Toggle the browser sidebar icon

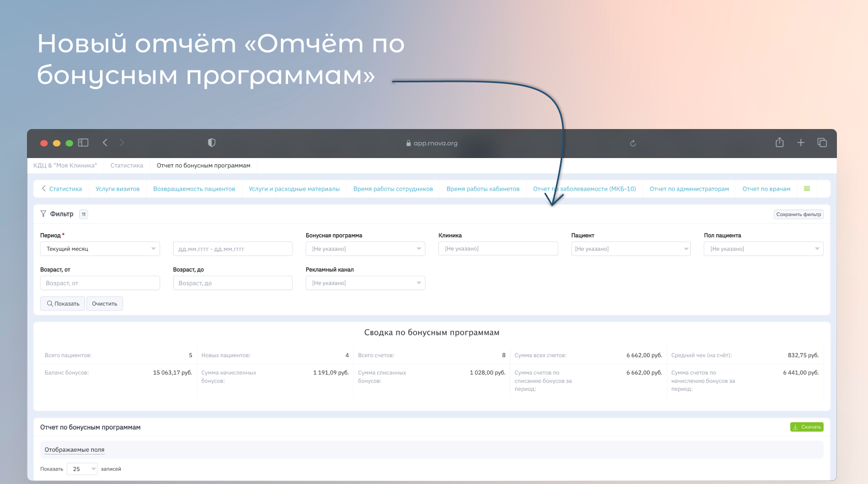pyautogui.click(x=83, y=143)
